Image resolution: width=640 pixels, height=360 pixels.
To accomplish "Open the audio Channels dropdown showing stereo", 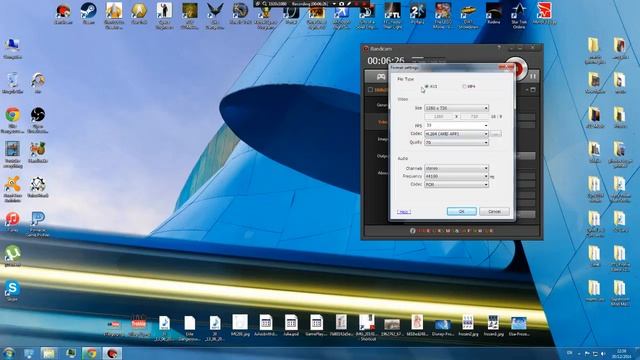I will (x=456, y=168).
